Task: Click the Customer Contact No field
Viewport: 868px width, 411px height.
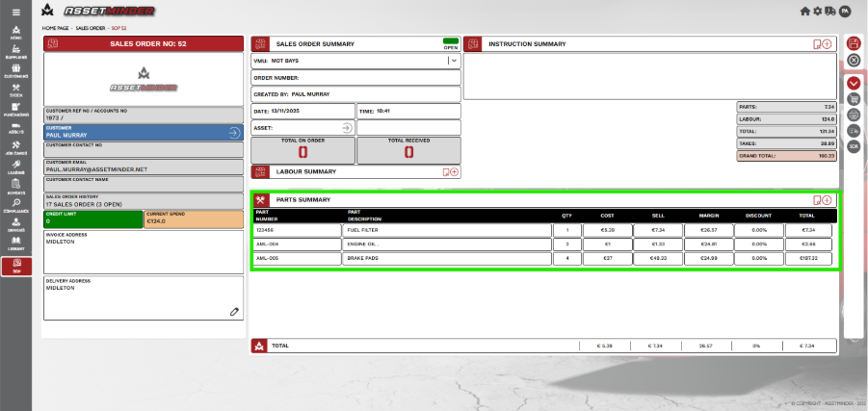Action: [144, 150]
